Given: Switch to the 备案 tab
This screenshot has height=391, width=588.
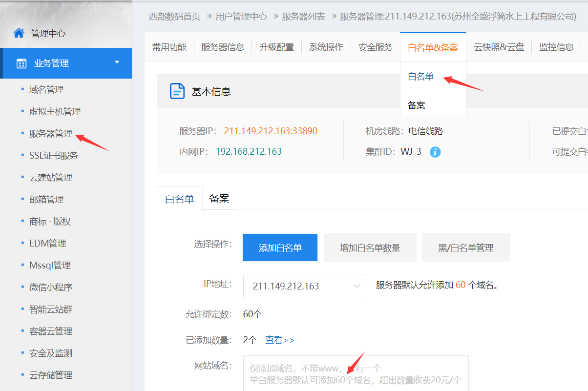Looking at the screenshot, I should pos(219,199).
